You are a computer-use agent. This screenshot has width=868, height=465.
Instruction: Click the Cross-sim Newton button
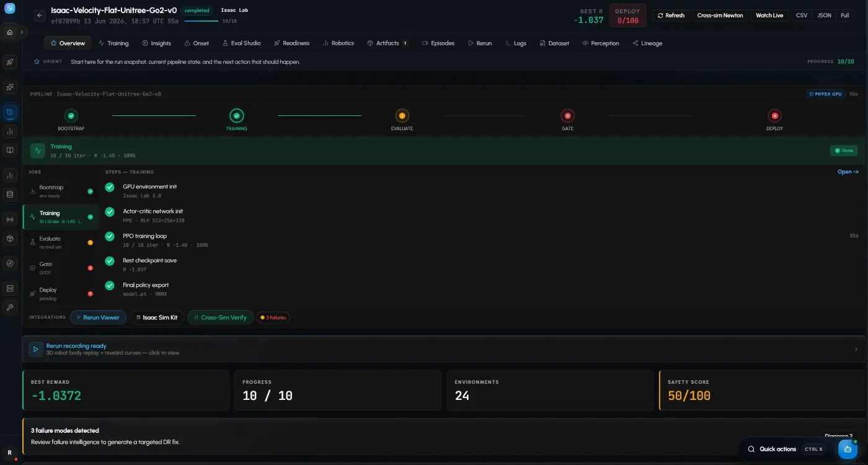[x=720, y=15]
